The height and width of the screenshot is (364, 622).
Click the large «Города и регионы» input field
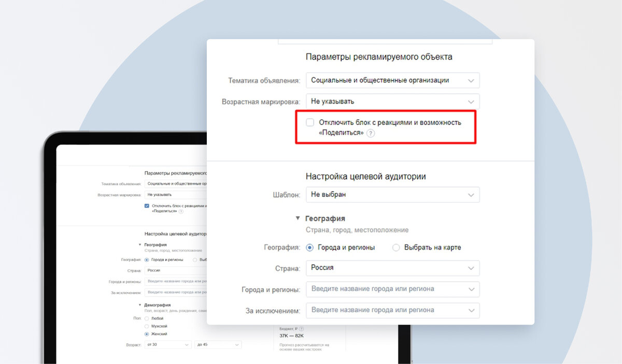(x=392, y=289)
